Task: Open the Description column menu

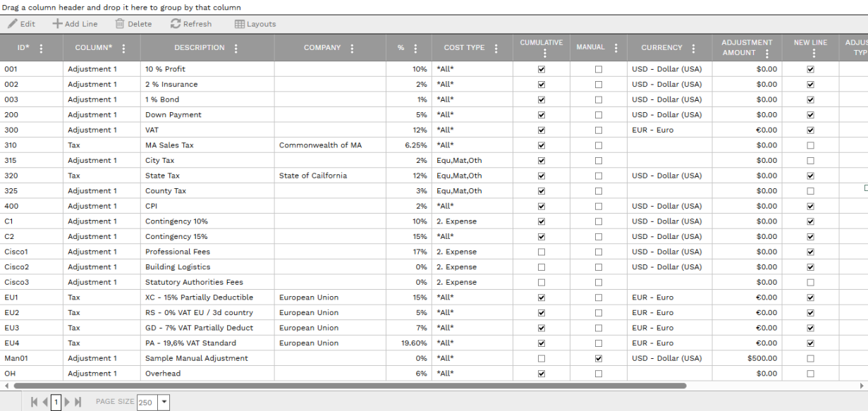Action: pyautogui.click(x=236, y=49)
